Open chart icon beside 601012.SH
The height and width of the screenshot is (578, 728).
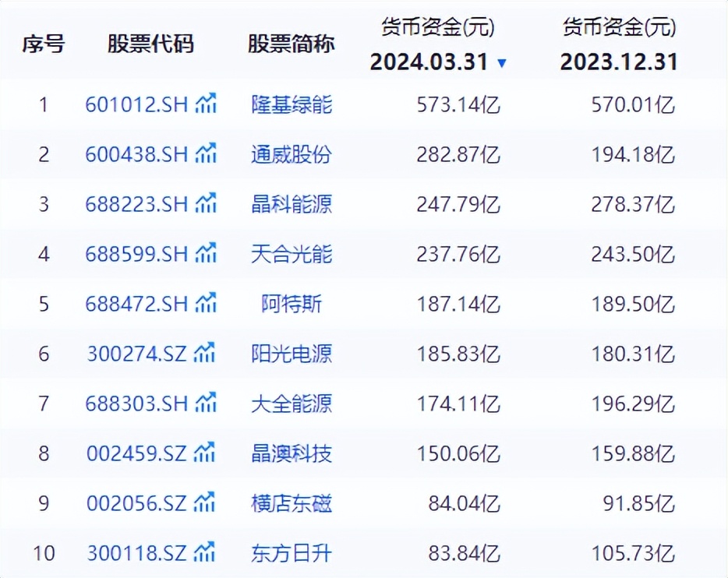click(206, 103)
